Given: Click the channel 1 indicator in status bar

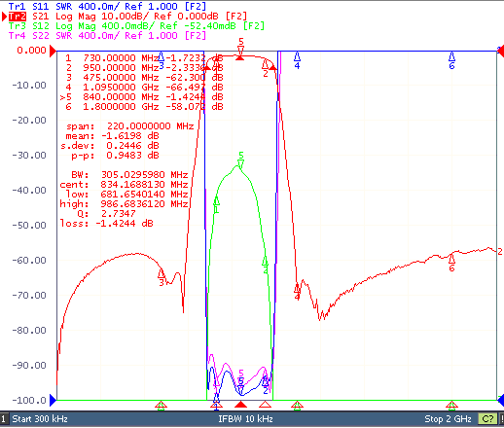Looking at the screenshot, I should click(x=4, y=419).
